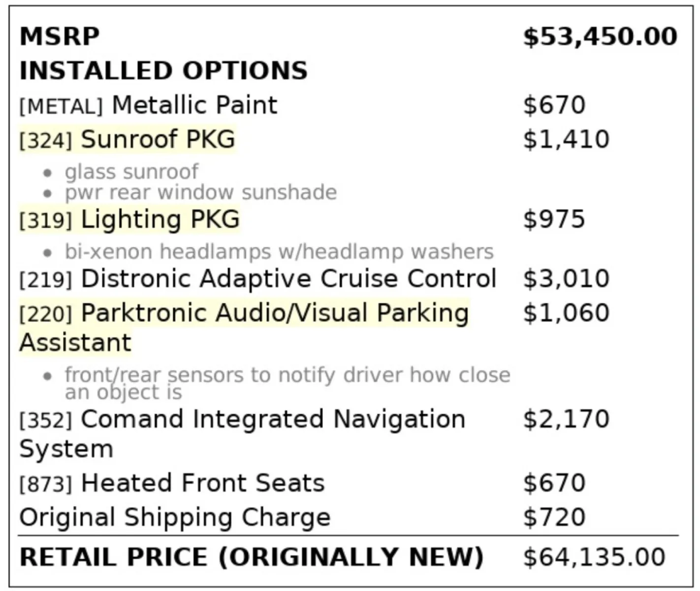Viewport: 700px width, 591px height.
Task: Click the Metallic Paint option name
Action: coord(194,105)
